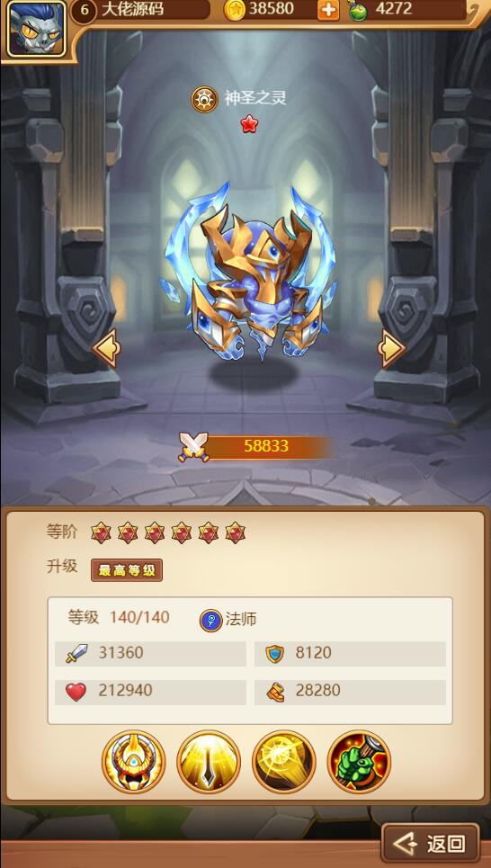Show next hero with right arrow
The width and height of the screenshot is (491, 868).
click(391, 347)
